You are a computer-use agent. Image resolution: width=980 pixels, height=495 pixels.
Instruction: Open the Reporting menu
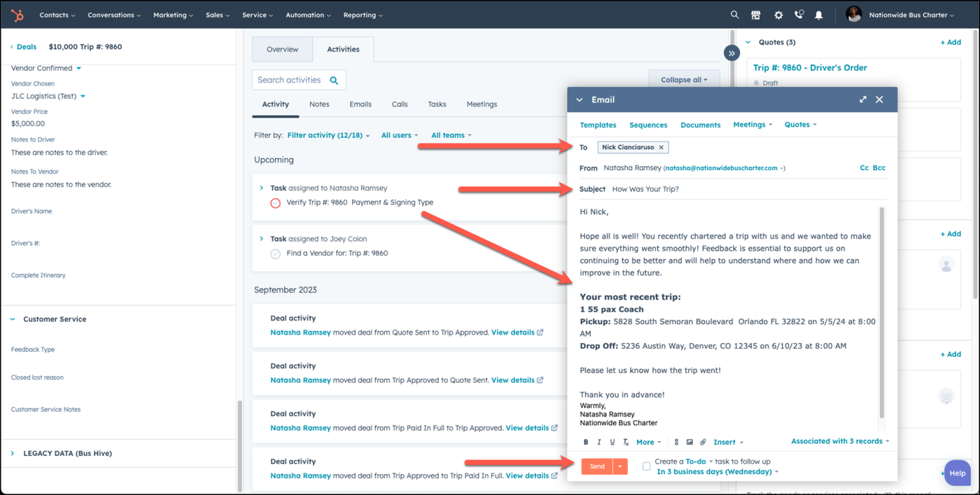(363, 15)
